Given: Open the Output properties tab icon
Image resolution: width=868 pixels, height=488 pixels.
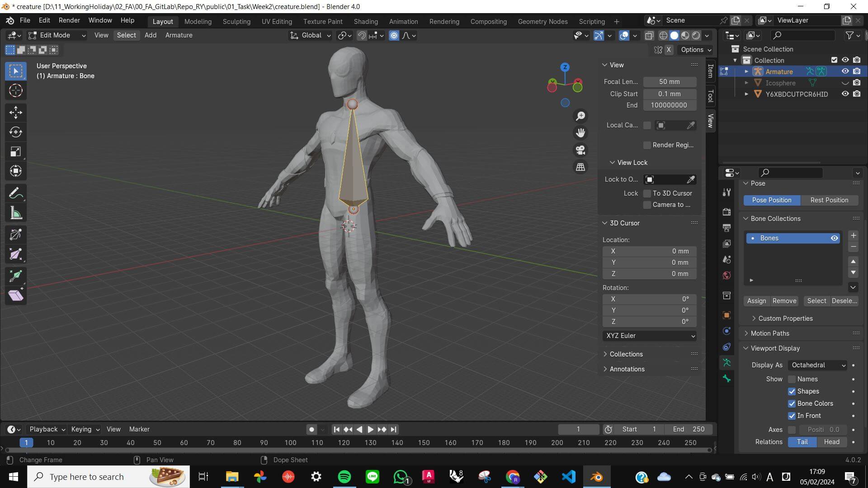Looking at the screenshot, I should click(x=726, y=228).
